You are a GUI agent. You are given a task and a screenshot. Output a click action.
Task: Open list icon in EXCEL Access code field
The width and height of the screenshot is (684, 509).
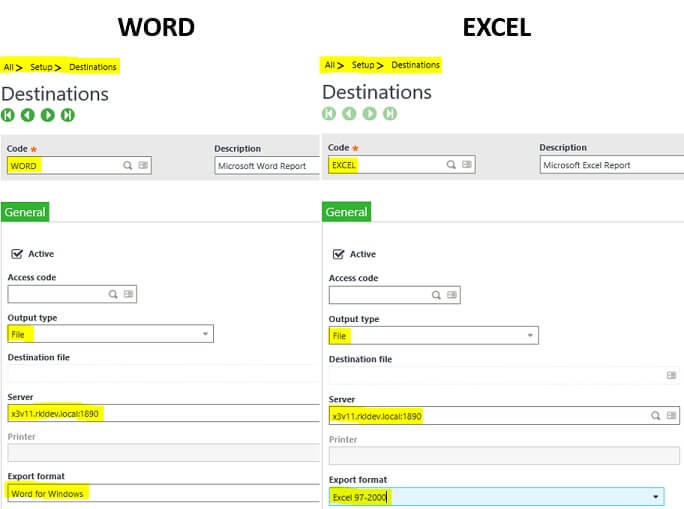[x=452, y=295]
